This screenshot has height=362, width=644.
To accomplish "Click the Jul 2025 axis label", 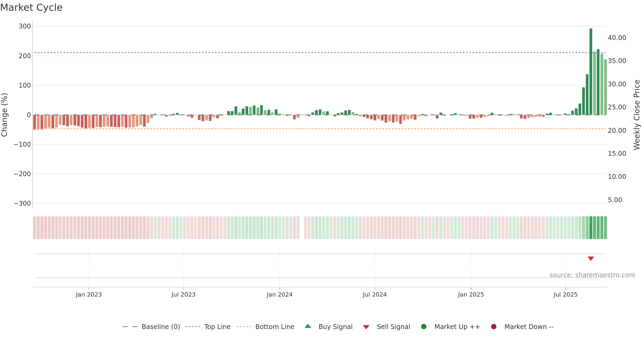I will click(x=566, y=295).
